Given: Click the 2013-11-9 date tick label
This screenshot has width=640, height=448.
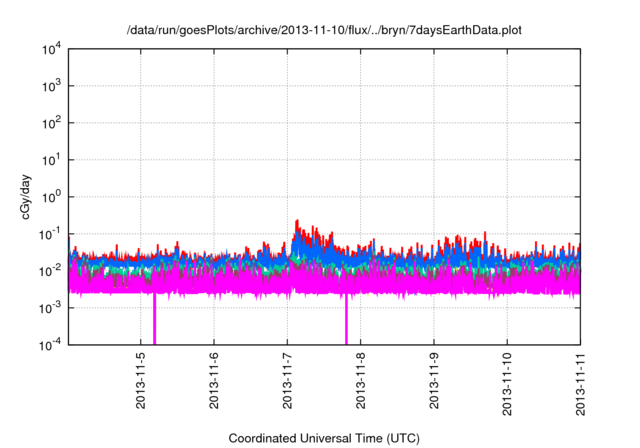Looking at the screenshot, I should (434, 381).
